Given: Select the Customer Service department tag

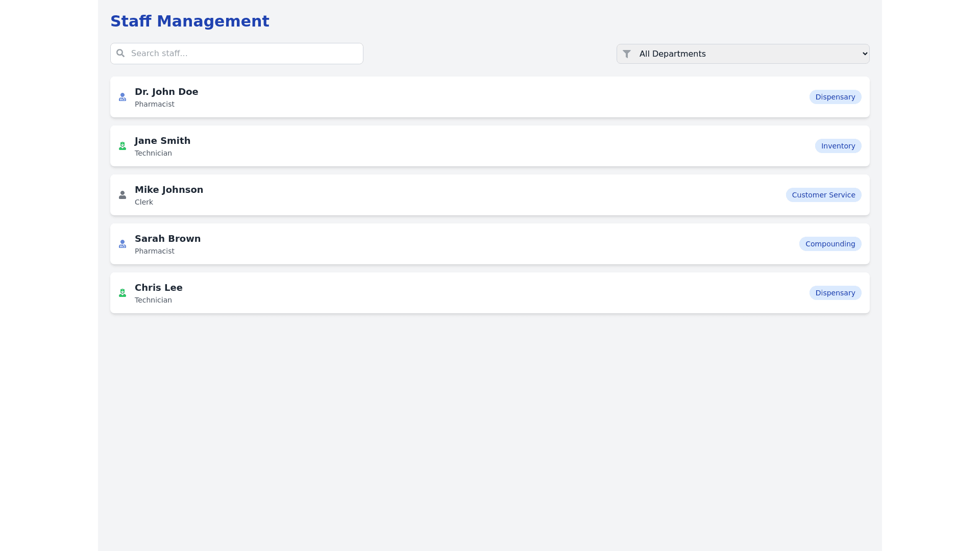Looking at the screenshot, I should click(x=823, y=195).
